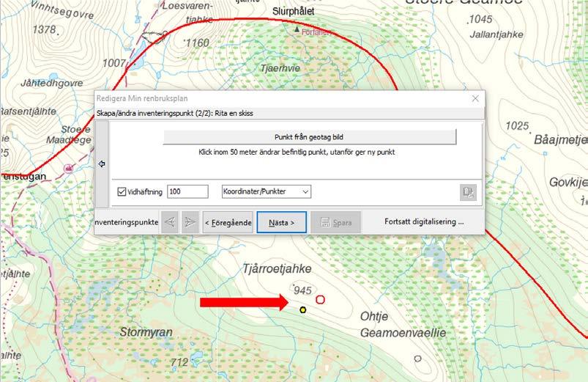Viewport: 588px width, 382px height.
Task: Click the elevation 1378 label on map
Action: click(x=44, y=29)
